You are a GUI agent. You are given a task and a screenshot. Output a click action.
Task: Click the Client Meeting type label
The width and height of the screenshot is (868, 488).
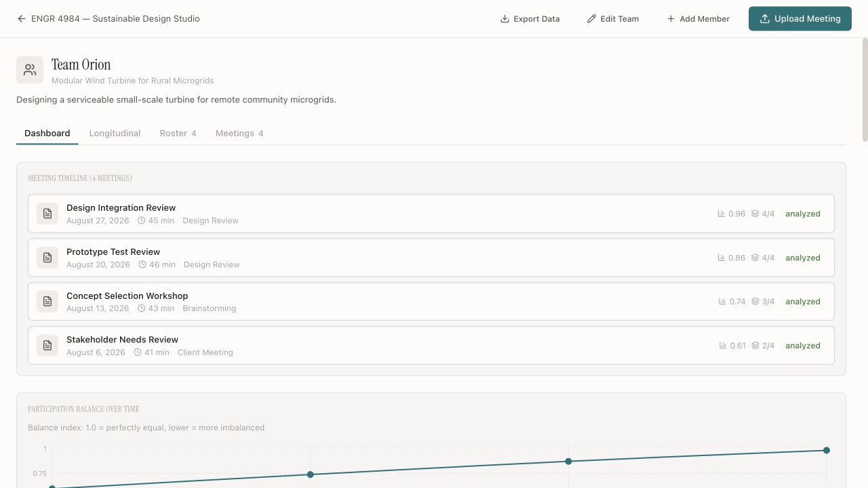(205, 352)
